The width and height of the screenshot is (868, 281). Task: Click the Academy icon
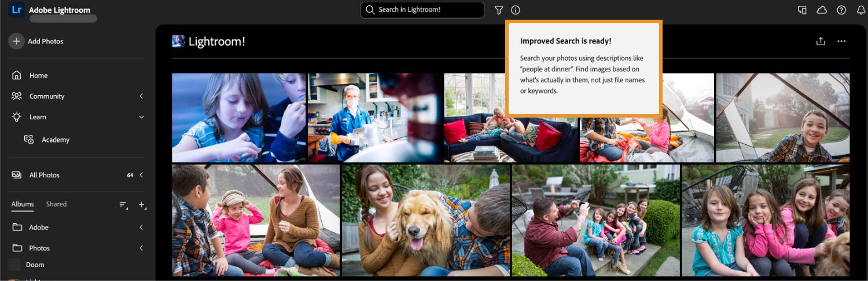click(x=29, y=140)
